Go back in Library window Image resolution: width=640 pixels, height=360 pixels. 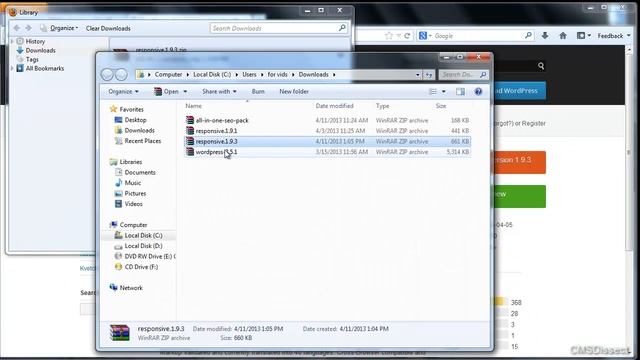tap(16, 28)
